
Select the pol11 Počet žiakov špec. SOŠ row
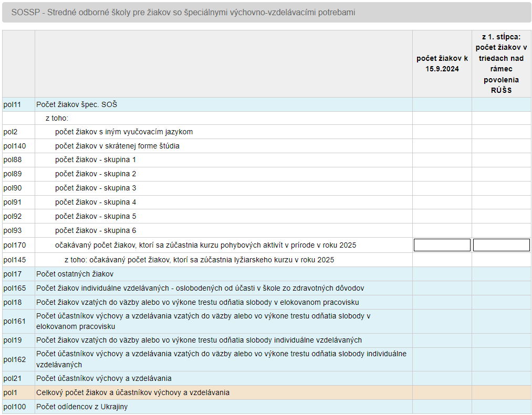[x=267, y=104]
